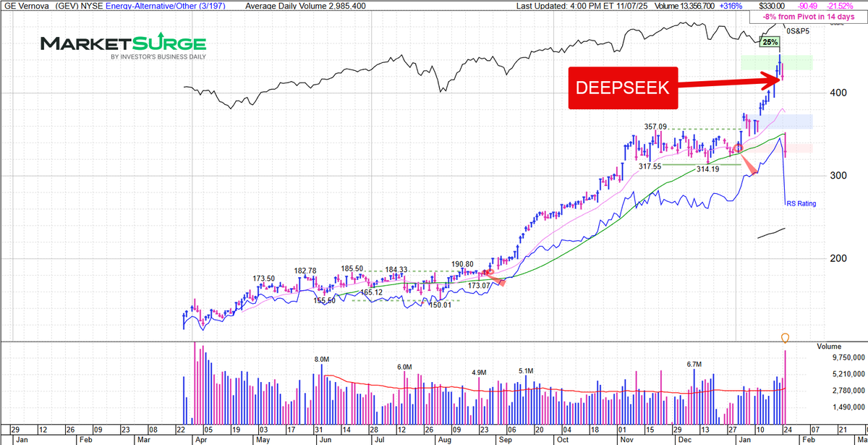Image resolution: width=868 pixels, height=445 pixels.
Task: Click the $330.00 price value
Action: (771, 6)
